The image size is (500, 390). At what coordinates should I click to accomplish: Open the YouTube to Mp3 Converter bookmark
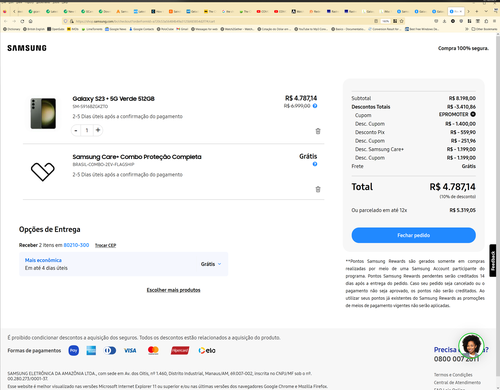tap(311, 29)
